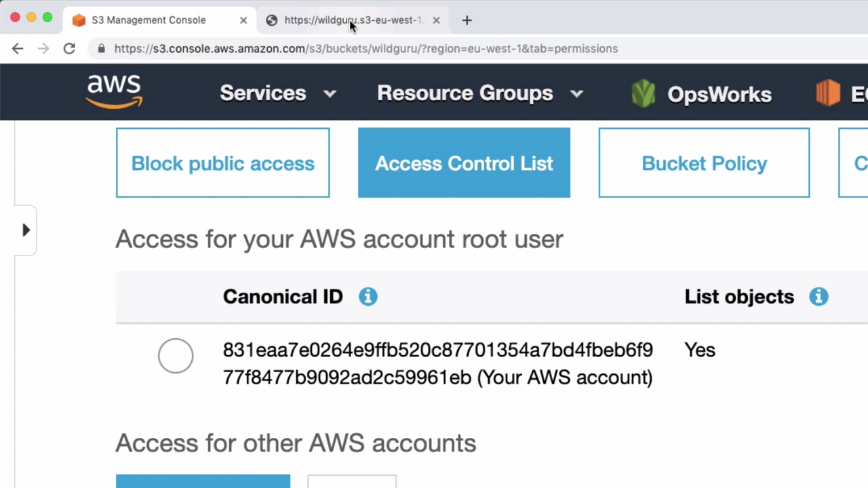
Task: Click the AWS logo home icon
Action: pyautogui.click(x=114, y=92)
